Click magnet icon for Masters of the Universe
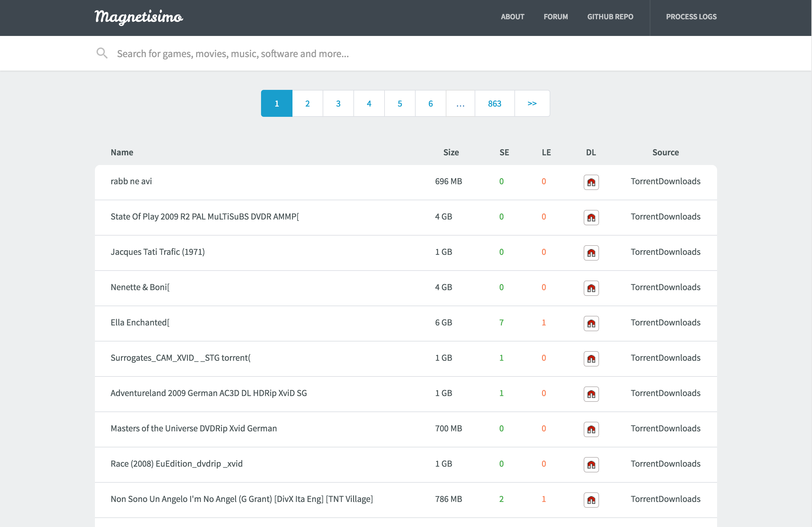Screen dimensions: 812x527 (591, 429)
